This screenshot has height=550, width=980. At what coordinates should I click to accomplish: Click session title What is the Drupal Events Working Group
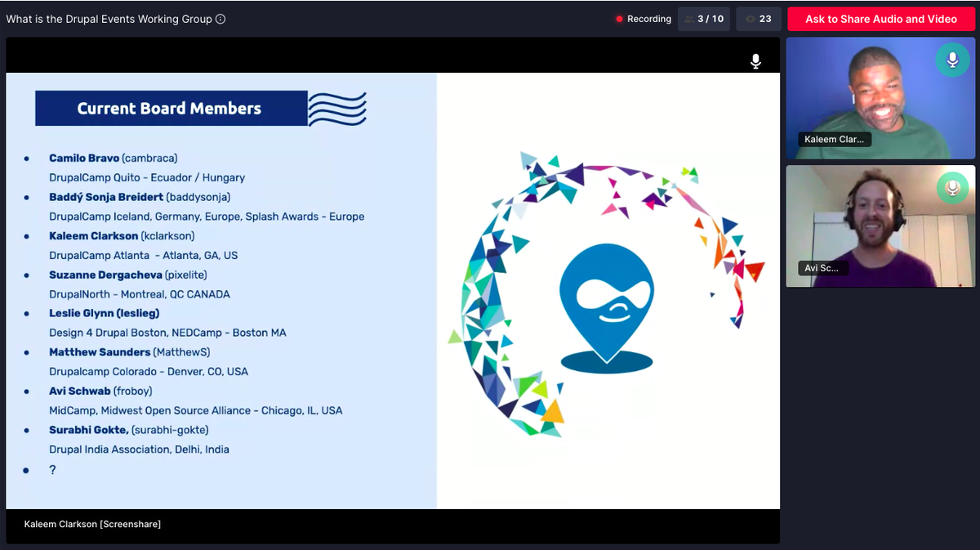point(109,19)
